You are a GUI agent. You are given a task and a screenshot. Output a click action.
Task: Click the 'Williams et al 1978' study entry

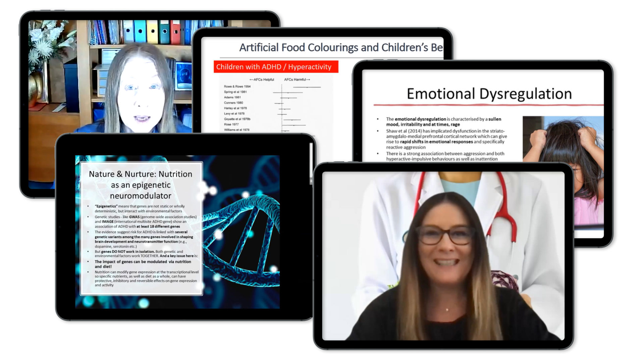click(236, 130)
